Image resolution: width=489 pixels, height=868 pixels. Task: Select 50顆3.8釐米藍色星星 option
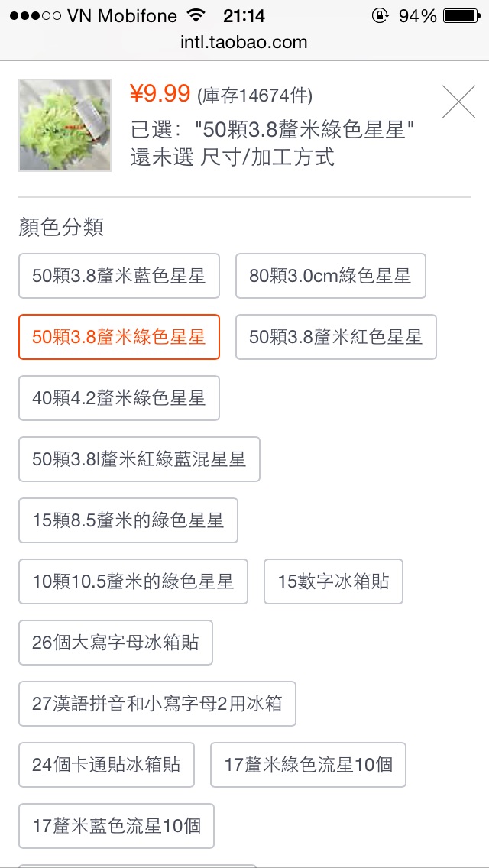coord(119,276)
